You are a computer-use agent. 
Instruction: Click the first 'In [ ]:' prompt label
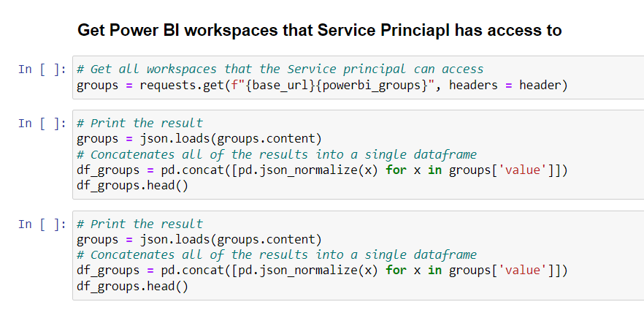click(42, 69)
